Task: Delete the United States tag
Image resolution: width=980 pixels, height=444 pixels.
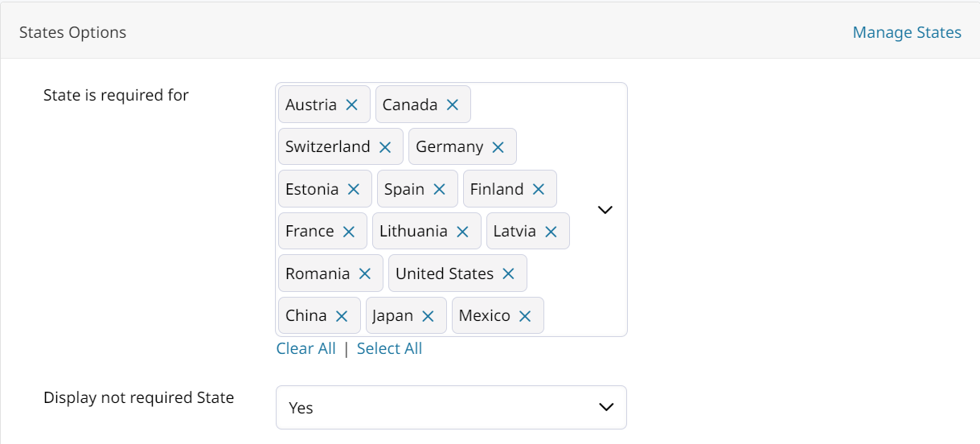Action: click(508, 273)
